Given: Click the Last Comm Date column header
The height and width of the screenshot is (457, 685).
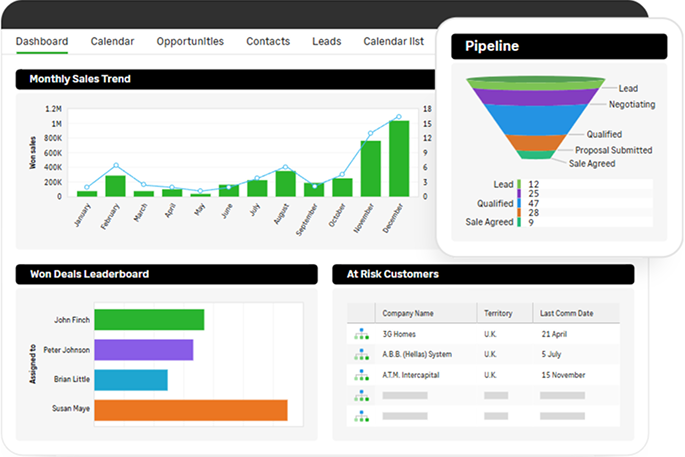Looking at the screenshot, I should click(564, 313).
